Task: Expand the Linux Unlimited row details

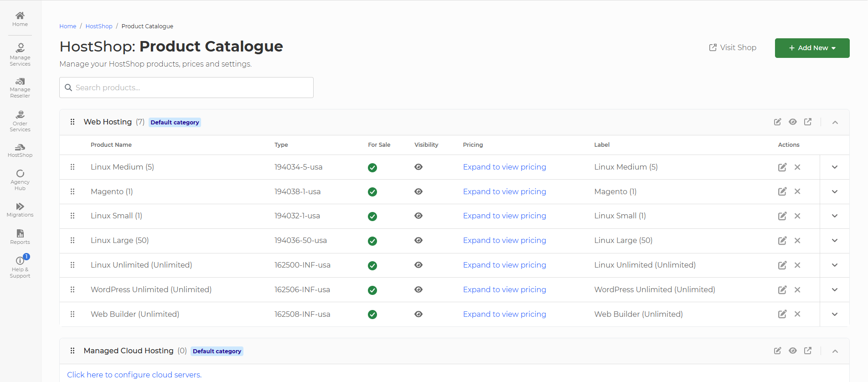Action: pos(834,265)
